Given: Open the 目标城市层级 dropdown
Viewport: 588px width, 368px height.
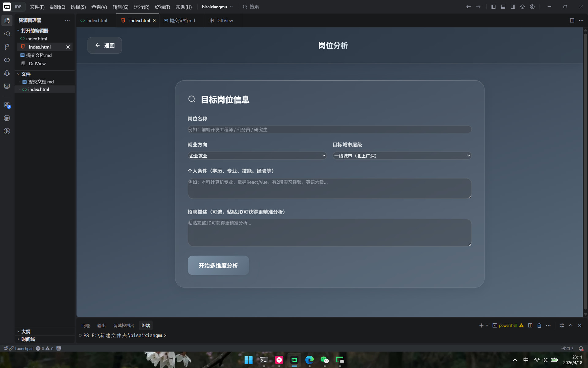Looking at the screenshot, I should pyautogui.click(x=402, y=156).
